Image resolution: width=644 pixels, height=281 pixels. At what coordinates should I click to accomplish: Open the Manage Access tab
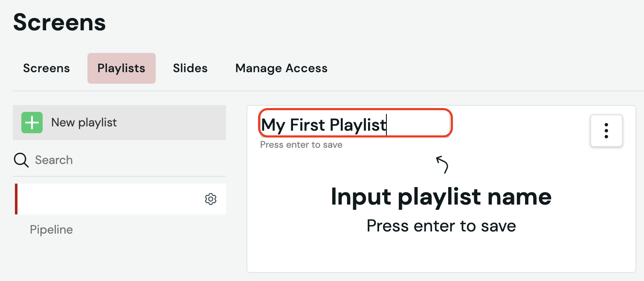click(x=281, y=68)
